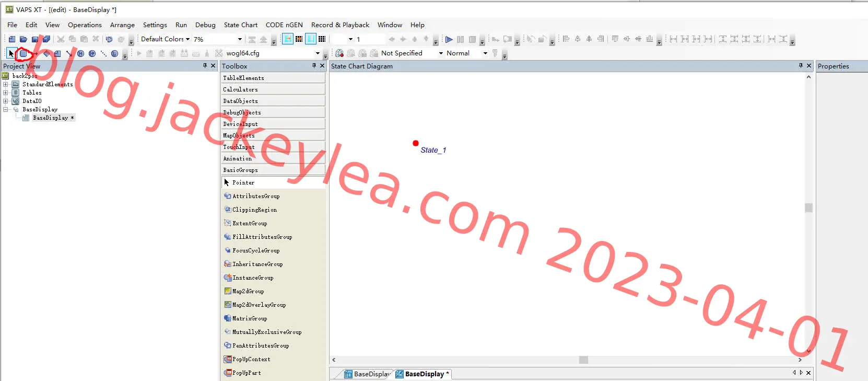
Task: Expand the StandardElements tree node
Action: [5, 84]
